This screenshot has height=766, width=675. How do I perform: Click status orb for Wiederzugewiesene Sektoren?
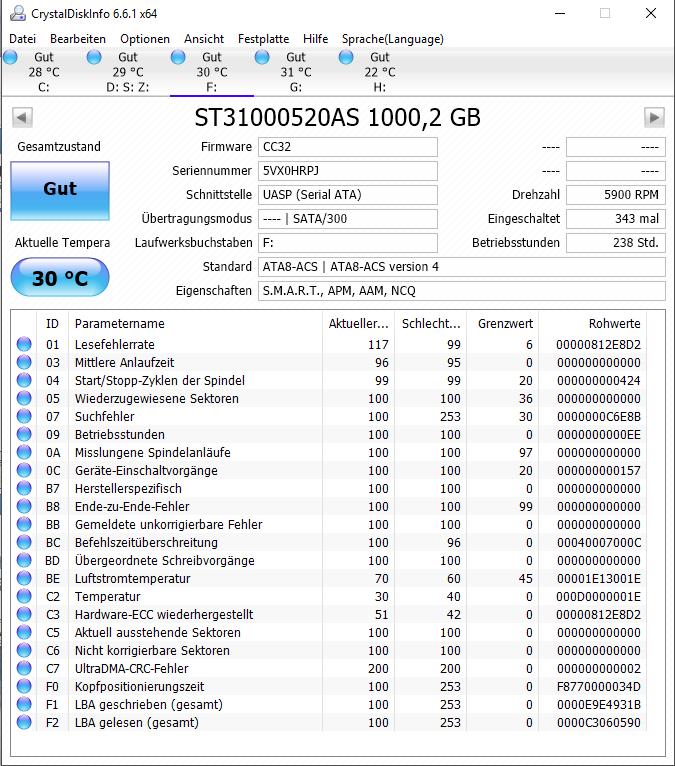pos(24,399)
